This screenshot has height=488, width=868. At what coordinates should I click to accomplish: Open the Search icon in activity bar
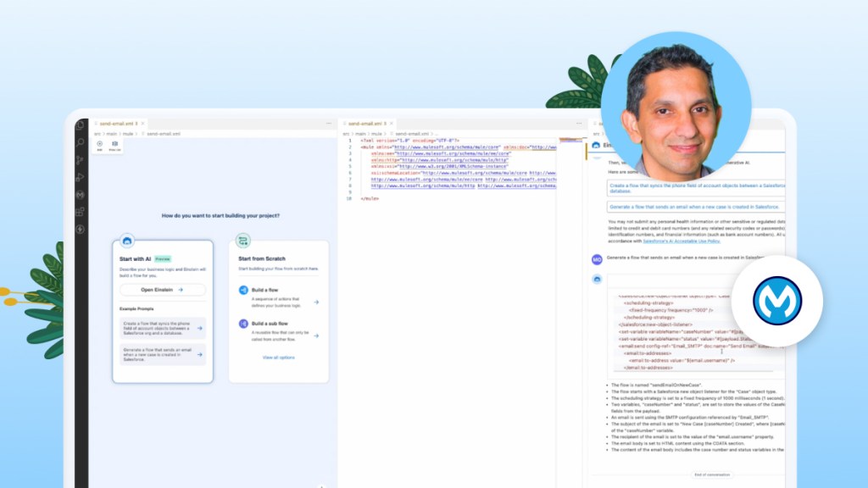pyautogui.click(x=81, y=142)
